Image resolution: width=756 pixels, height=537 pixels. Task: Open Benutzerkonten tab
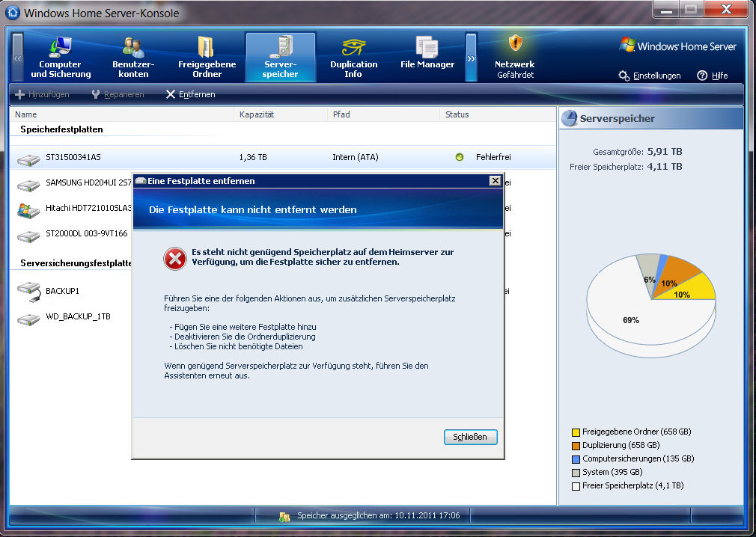[x=133, y=58]
